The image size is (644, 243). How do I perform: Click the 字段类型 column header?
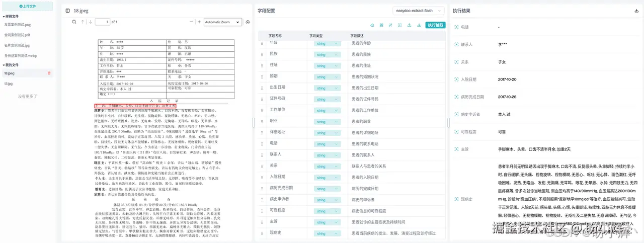pos(316,36)
